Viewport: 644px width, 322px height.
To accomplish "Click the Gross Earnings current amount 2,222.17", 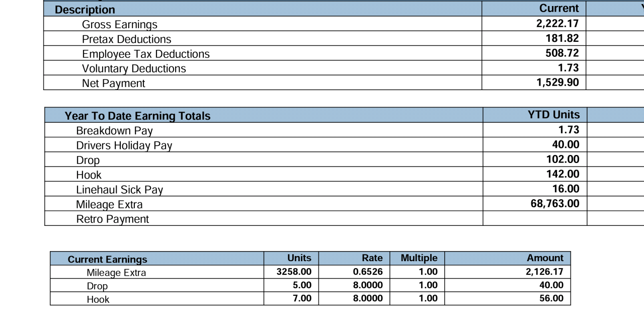I will [x=557, y=24].
